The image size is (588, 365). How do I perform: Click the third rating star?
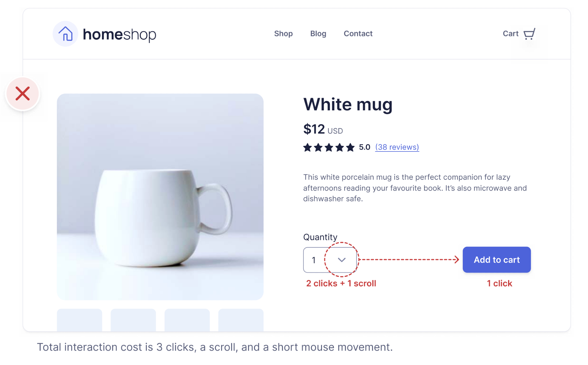(329, 147)
